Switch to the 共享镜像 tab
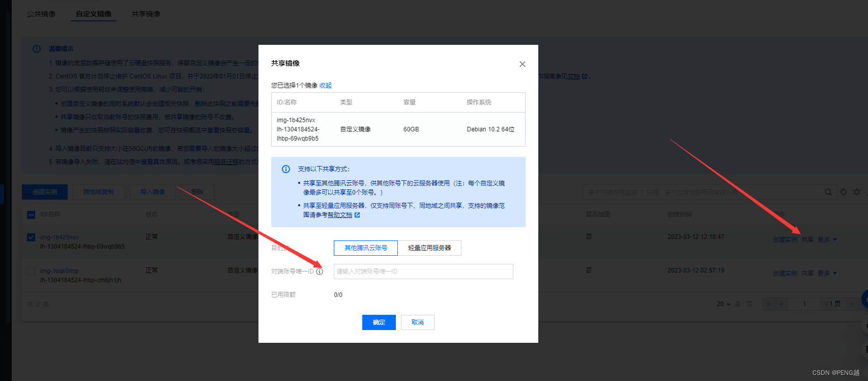 146,14
